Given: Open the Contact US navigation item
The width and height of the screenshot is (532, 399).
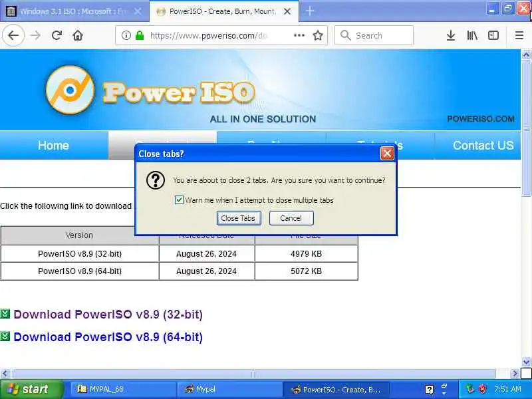Looking at the screenshot, I should coord(483,145).
